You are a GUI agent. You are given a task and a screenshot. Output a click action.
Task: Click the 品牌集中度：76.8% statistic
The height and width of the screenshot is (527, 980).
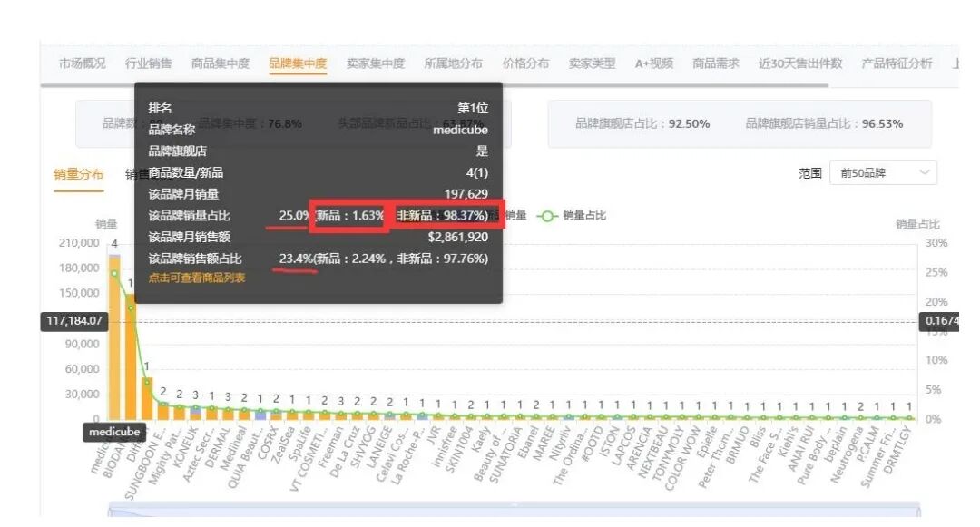pos(250,123)
